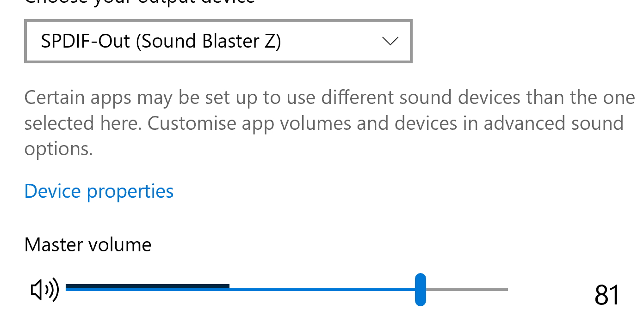
Task: Open the Device properties link
Action: pyautogui.click(x=99, y=191)
